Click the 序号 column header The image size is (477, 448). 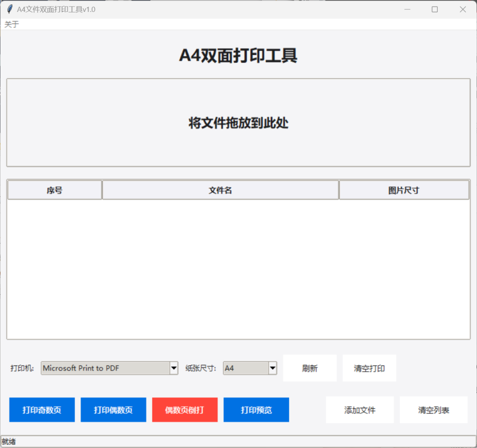point(54,190)
